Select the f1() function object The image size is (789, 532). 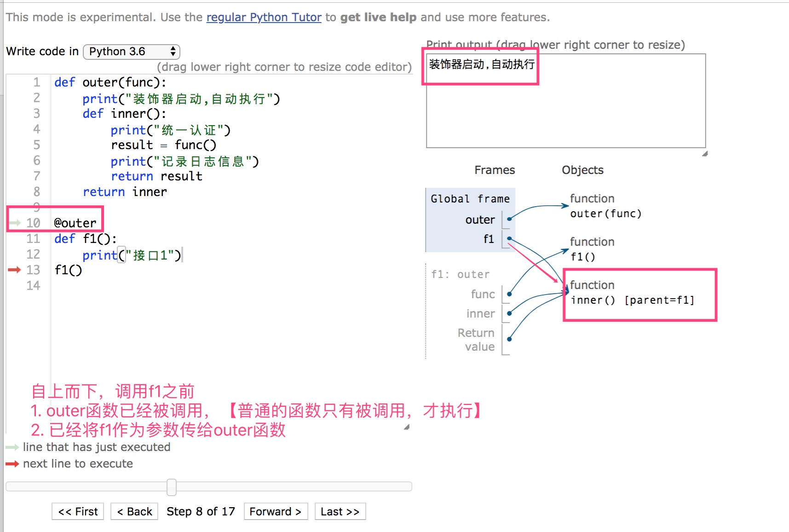pyautogui.click(x=592, y=249)
